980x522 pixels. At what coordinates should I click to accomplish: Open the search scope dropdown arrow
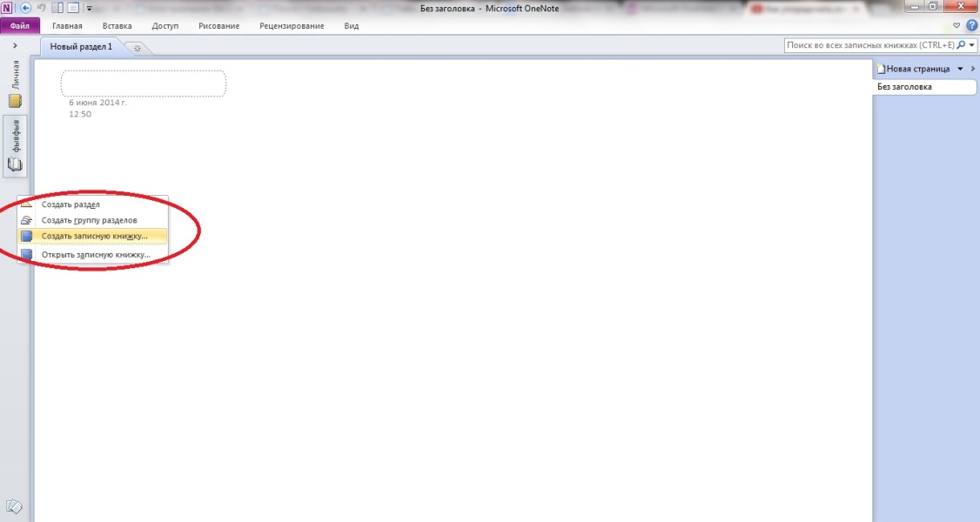click(971, 45)
